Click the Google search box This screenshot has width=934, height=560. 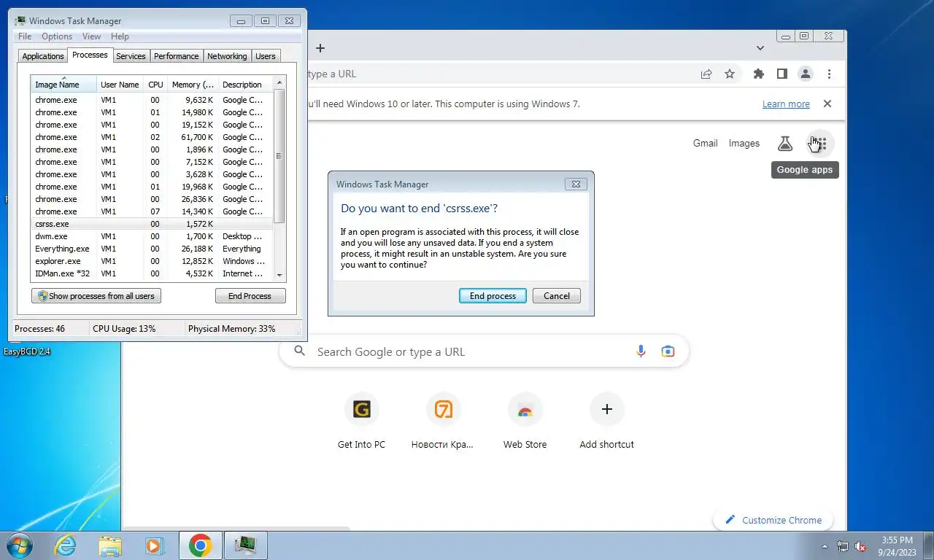click(x=484, y=351)
